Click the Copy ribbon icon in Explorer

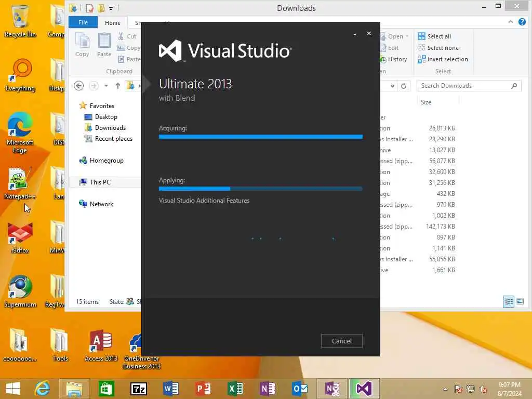82,45
